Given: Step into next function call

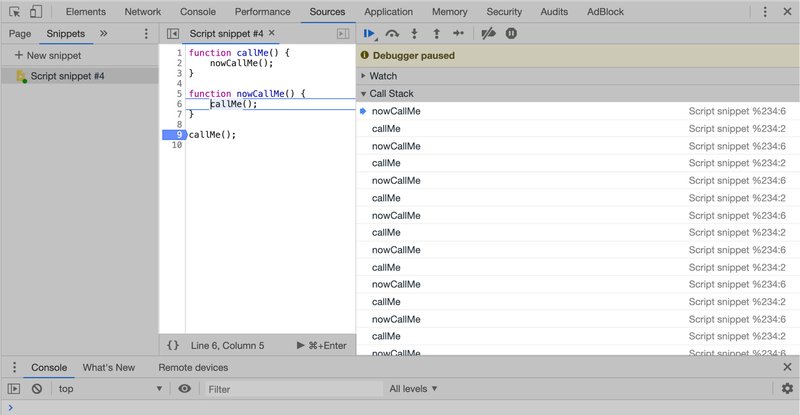Looking at the screenshot, I should tap(414, 34).
